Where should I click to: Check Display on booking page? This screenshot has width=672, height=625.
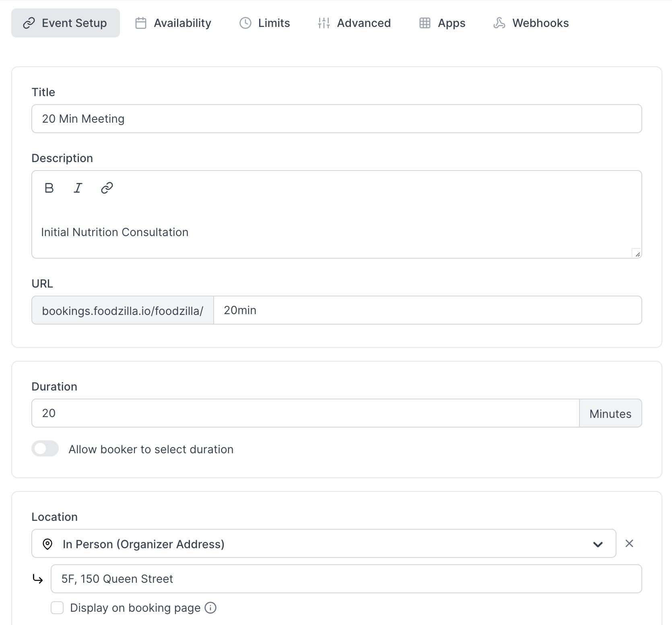[x=57, y=608]
